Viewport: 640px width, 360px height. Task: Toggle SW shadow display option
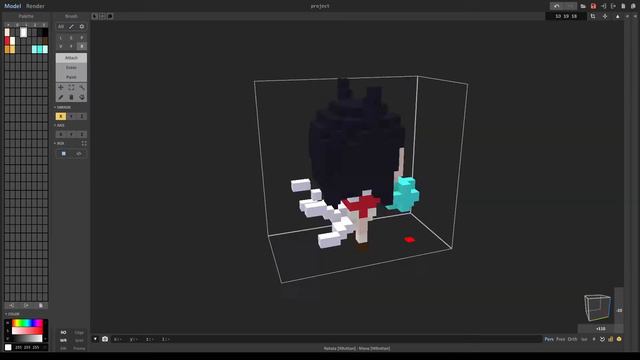click(x=63, y=340)
